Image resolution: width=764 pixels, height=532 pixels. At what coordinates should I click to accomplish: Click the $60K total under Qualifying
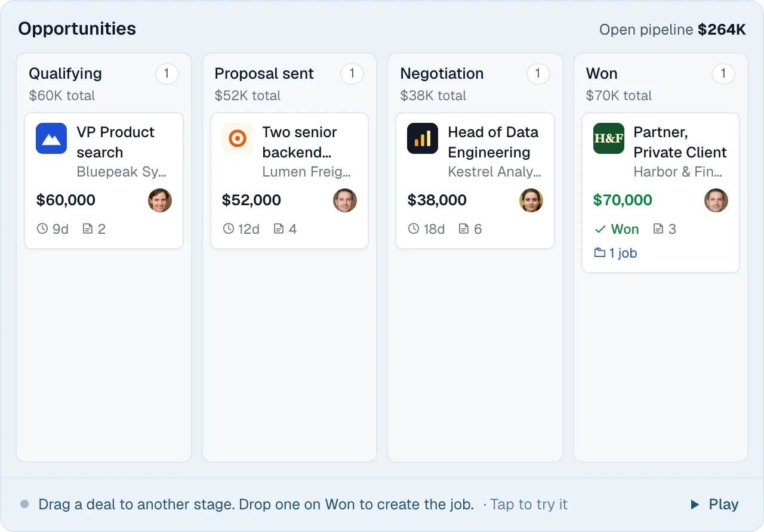click(62, 95)
